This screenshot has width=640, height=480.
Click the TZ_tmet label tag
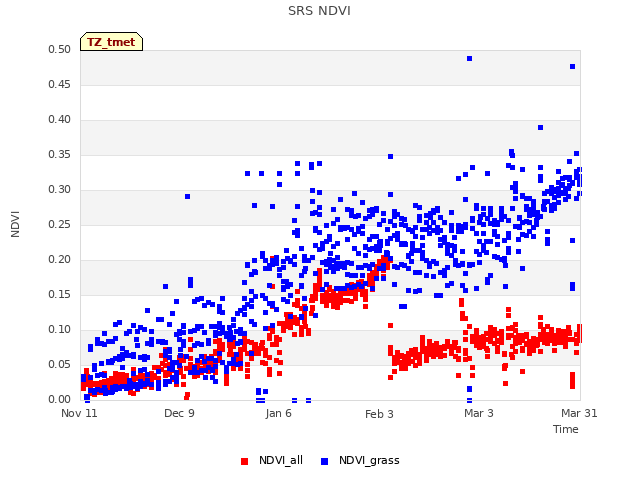111,42
